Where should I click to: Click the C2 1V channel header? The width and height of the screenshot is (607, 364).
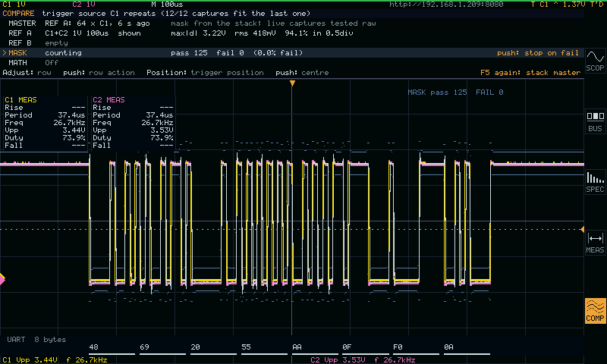83,5
